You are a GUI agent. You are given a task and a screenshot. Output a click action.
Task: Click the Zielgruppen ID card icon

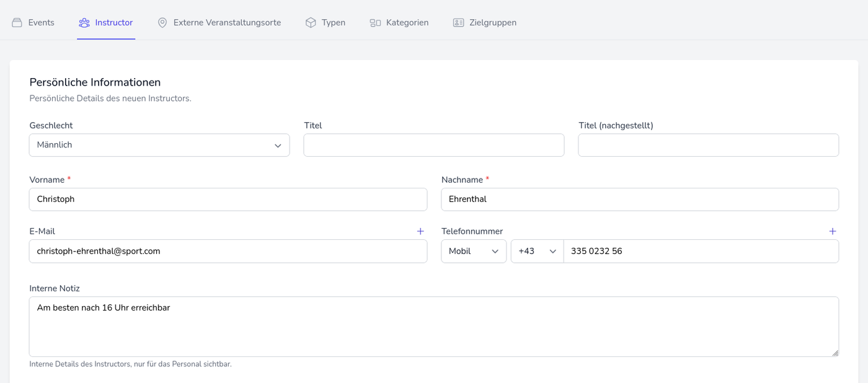tap(458, 23)
